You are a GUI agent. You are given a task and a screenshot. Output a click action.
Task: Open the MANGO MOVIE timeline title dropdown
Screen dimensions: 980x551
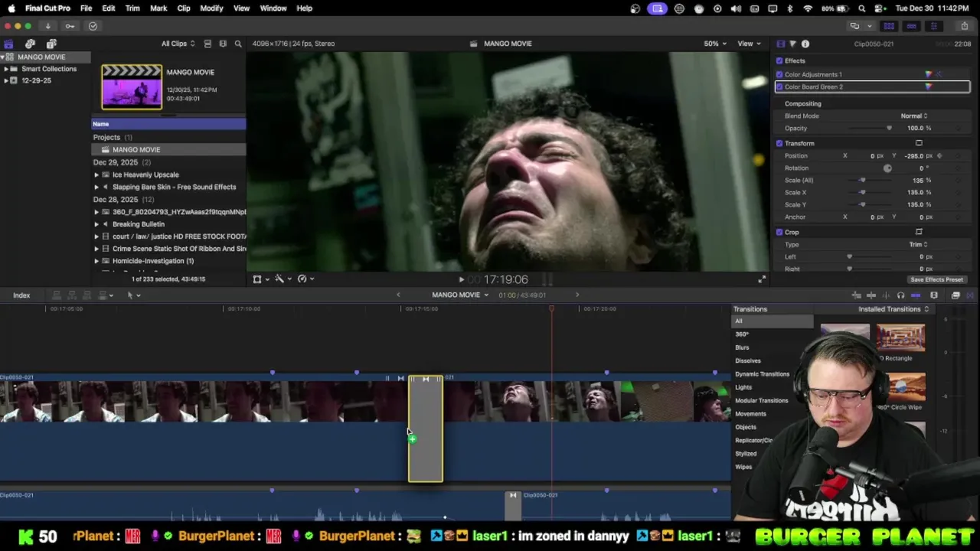click(x=460, y=295)
